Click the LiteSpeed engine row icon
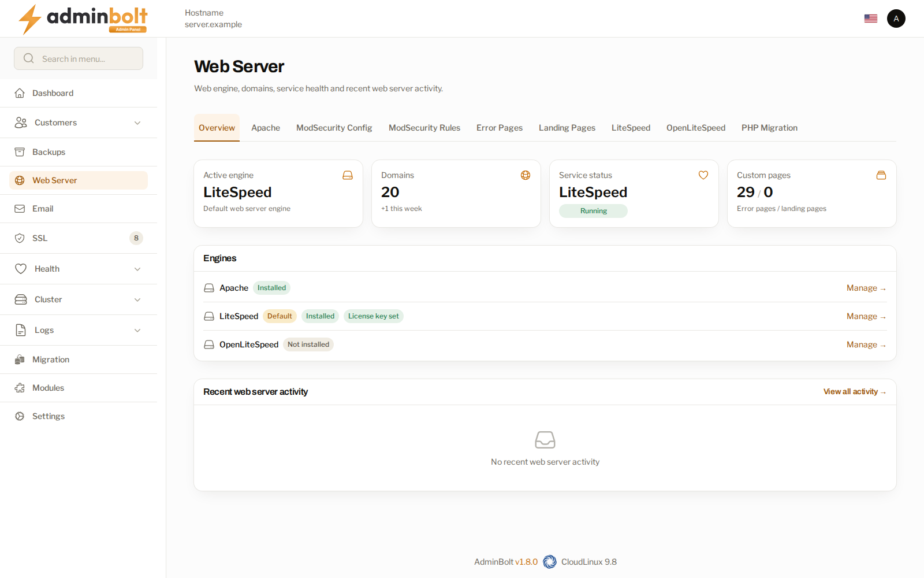924x578 pixels. point(209,316)
